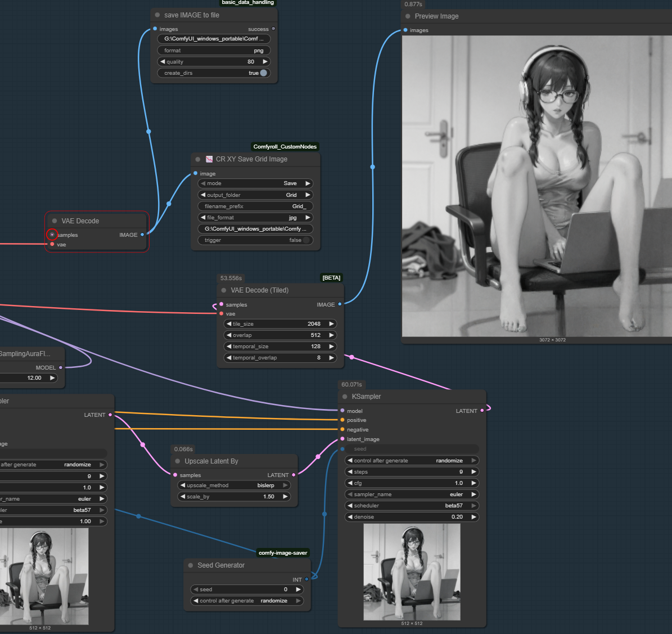Click the file path field in save IMAGE to file

214,39
